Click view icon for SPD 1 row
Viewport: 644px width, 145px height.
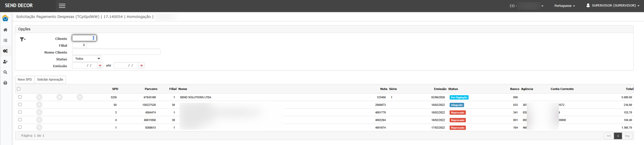tap(39, 128)
